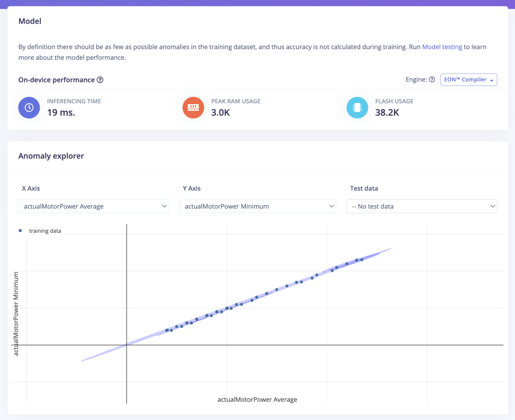Click the actualMotorPower Average axis title
Viewport: 515px width, 420px height.
[257, 399]
